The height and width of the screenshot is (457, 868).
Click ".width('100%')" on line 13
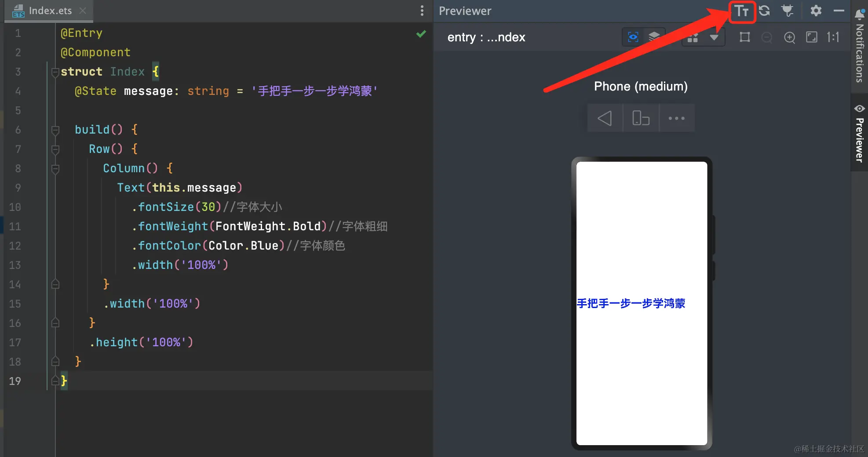[180, 265]
